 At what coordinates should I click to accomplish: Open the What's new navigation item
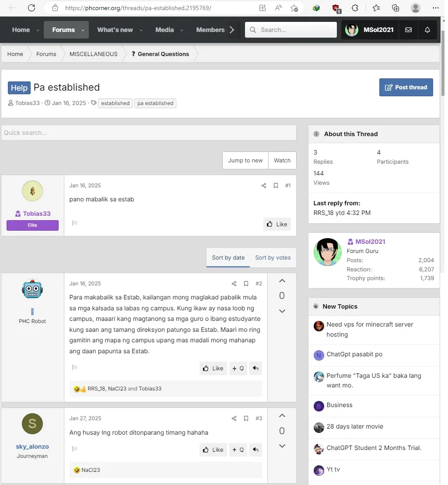[x=115, y=30]
